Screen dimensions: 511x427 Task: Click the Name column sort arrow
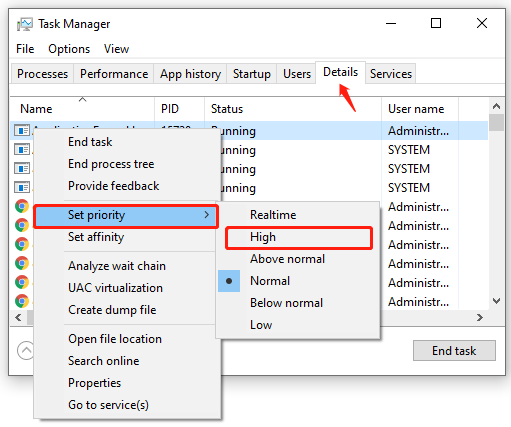[x=82, y=99]
